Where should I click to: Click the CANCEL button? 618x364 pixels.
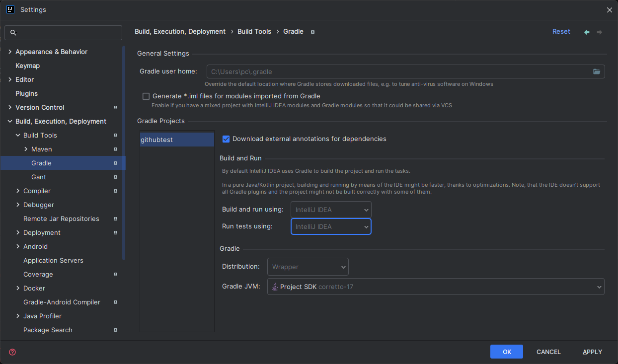548,352
